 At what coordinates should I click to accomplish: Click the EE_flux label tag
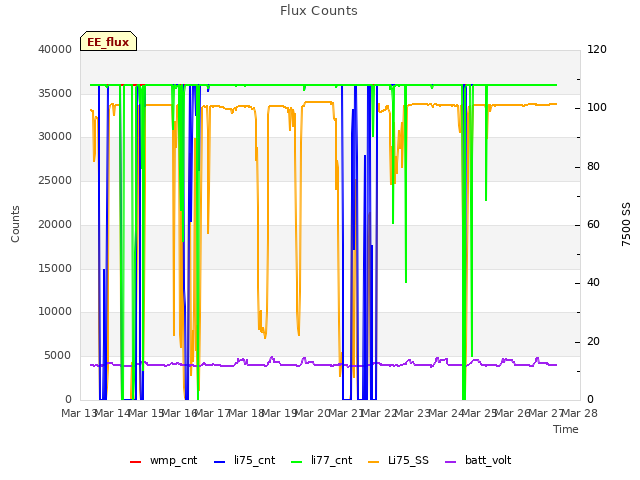click(x=108, y=41)
